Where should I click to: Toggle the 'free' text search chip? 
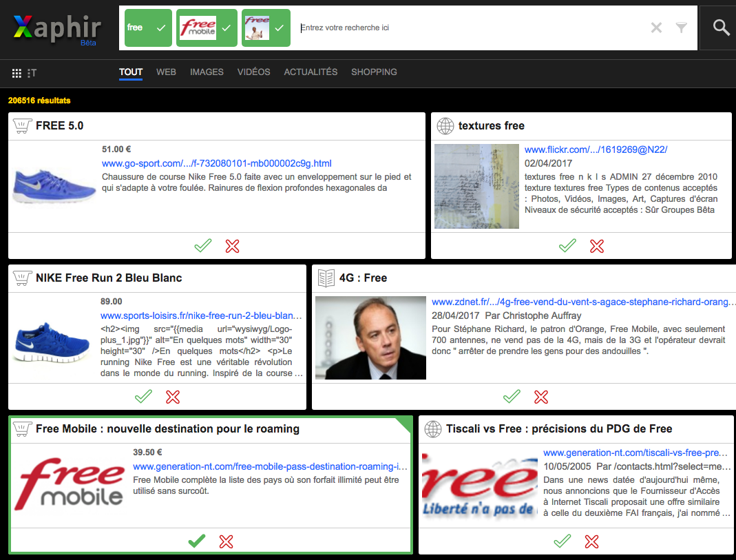[x=148, y=28]
